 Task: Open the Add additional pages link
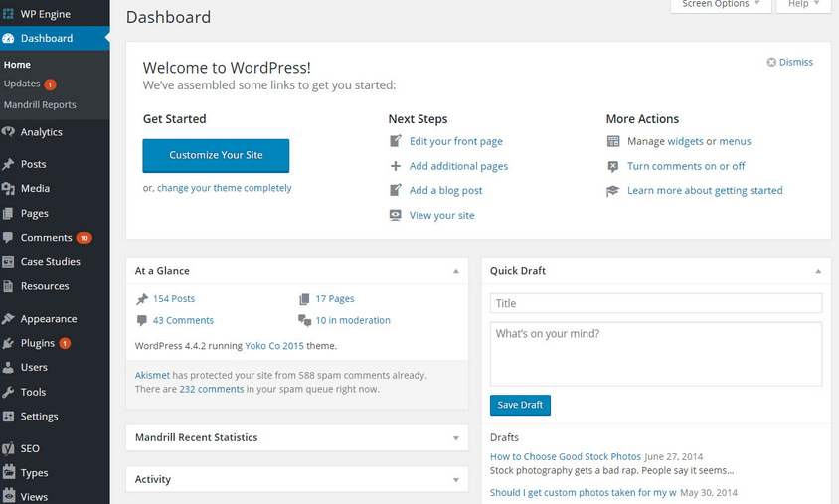(x=458, y=166)
